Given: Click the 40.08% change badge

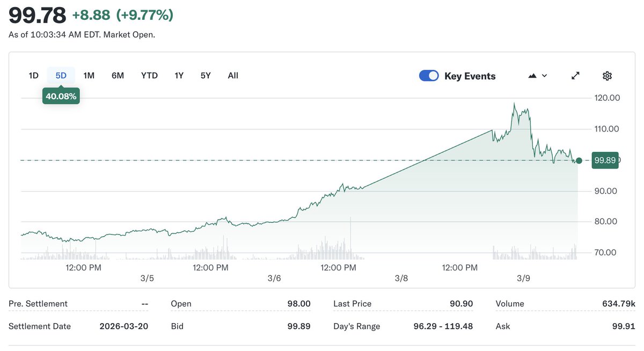Looking at the screenshot, I should (x=61, y=97).
